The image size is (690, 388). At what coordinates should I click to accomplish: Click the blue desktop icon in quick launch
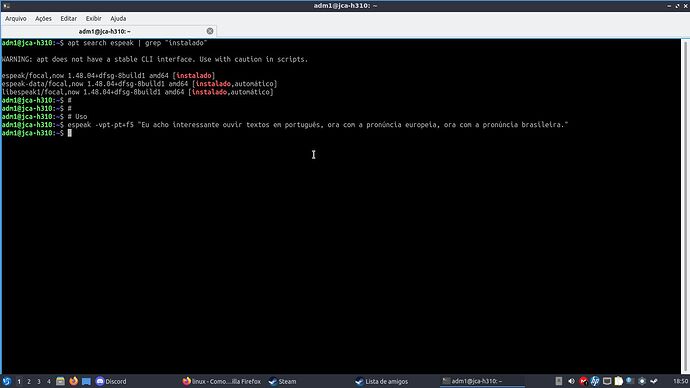(x=86, y=381)
